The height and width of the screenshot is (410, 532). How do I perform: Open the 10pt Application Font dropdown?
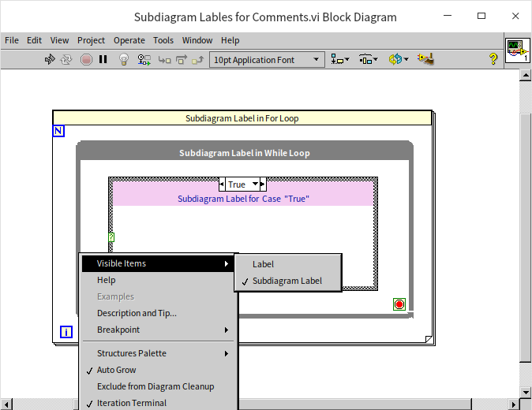click(x=267, y=59)
